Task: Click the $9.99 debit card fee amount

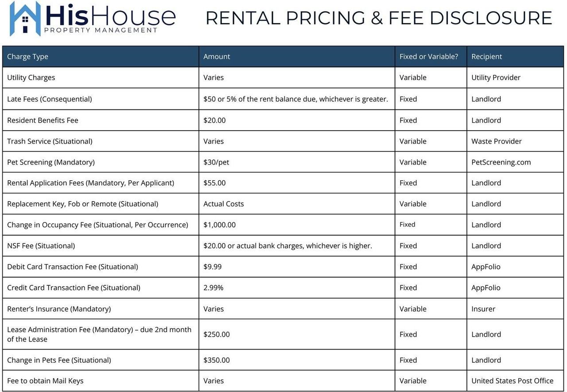Action: point(212,267)
